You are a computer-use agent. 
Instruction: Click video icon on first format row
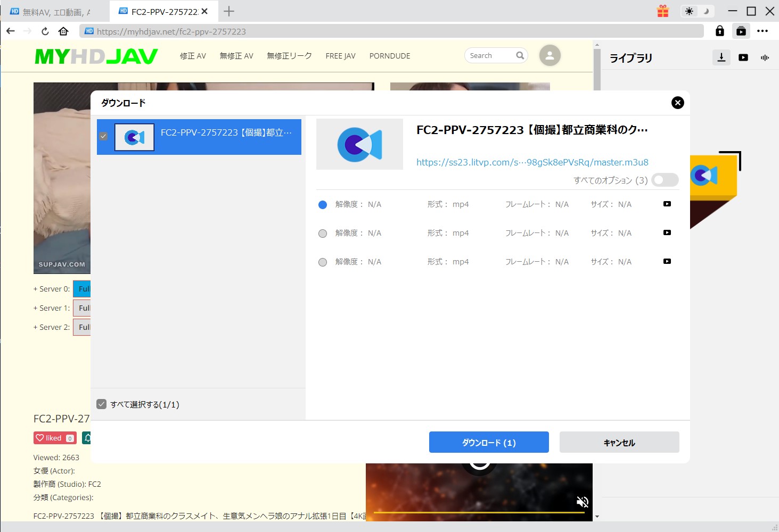pos(667,204)
